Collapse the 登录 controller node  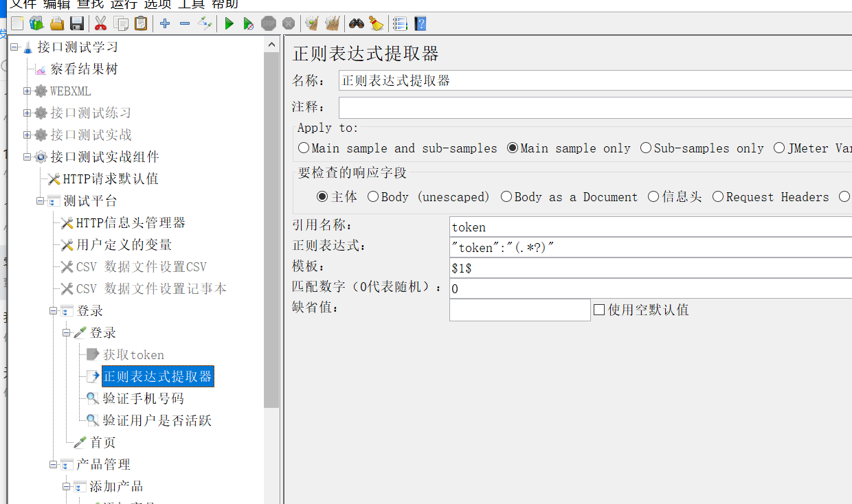pyautogui.click(x=54, y=311)
